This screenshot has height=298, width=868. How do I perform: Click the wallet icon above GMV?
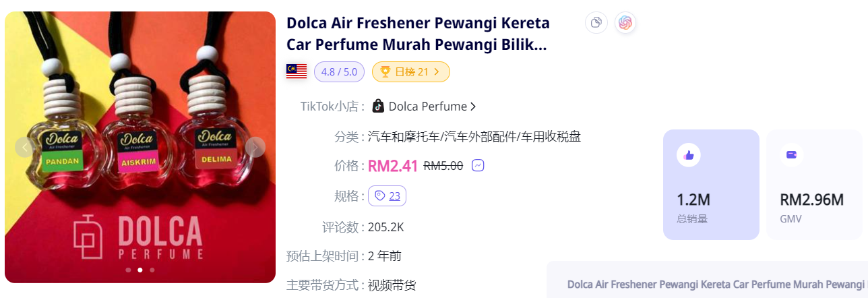pyautogui.click(x=791, y=155)
